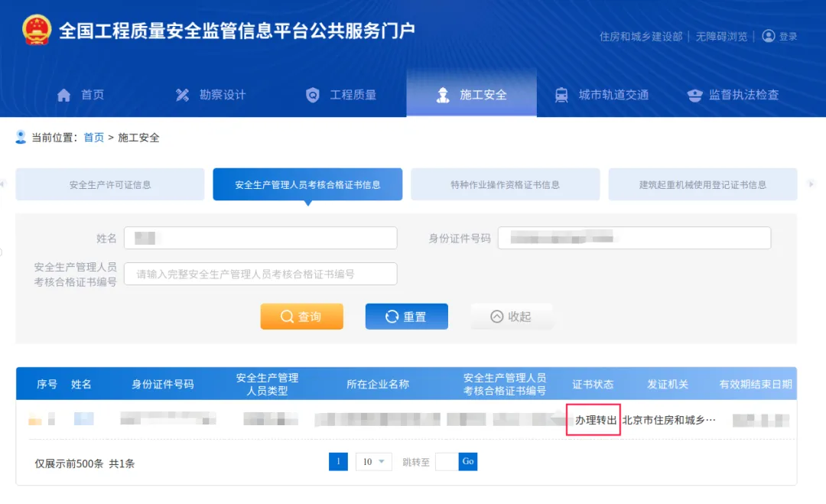The width and height of the screenshot is (826, 504).
Task: Click the certificate number input field
Action: click(x=260, y=274)
